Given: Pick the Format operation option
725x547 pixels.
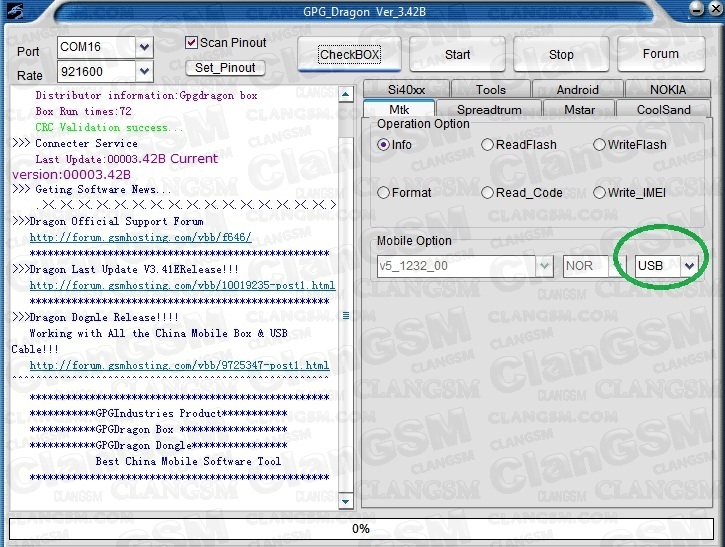Looking at the screenshot, I should 383,193.
